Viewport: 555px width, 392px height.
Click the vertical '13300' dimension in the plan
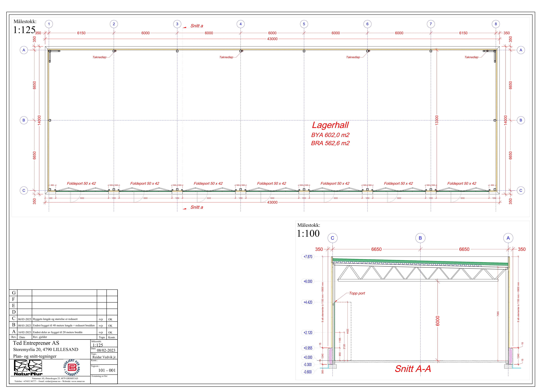(x=437, y=120)
